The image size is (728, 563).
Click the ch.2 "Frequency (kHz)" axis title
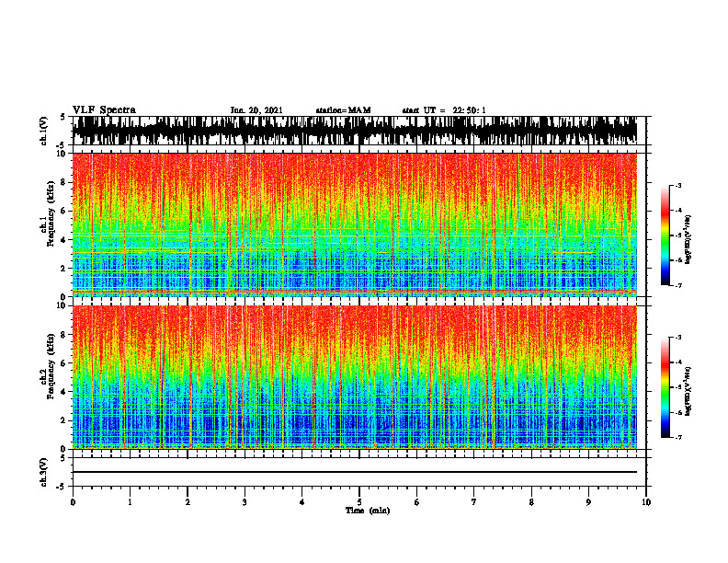[x=51, y=366]
